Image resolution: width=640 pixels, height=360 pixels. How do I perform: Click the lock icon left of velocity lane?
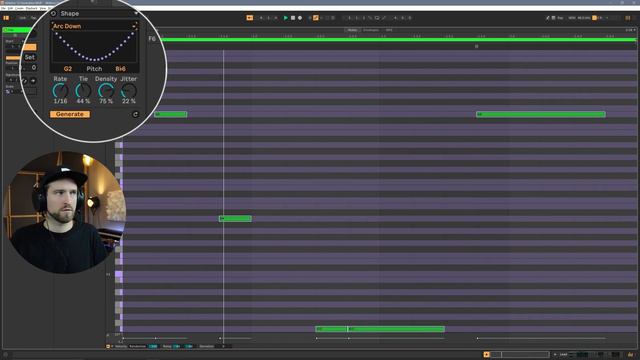(108, 336)
